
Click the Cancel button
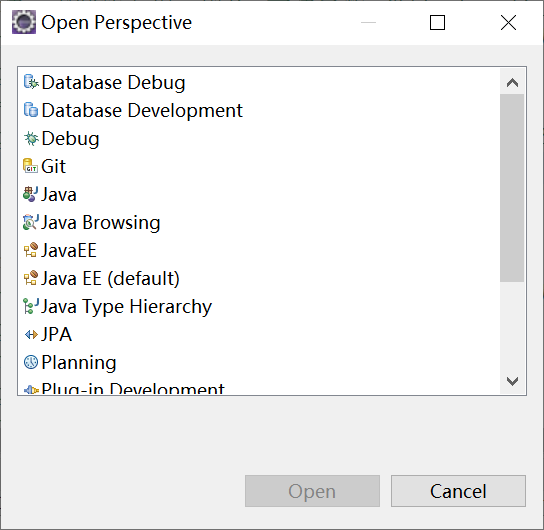click(x=458, y=491)
